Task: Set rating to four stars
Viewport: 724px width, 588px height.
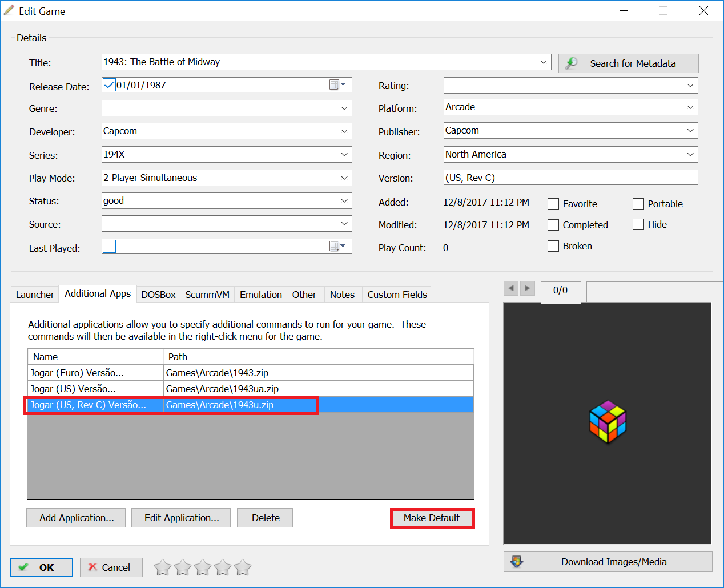Action: (x=223, y=567)
